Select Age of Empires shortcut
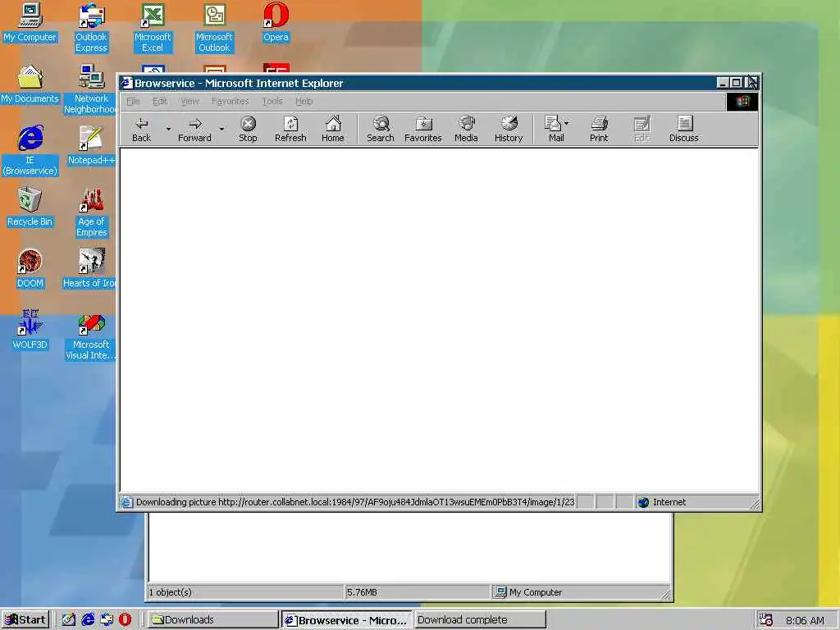The width and height of the screenshot is (840, 630). point(91,212)
